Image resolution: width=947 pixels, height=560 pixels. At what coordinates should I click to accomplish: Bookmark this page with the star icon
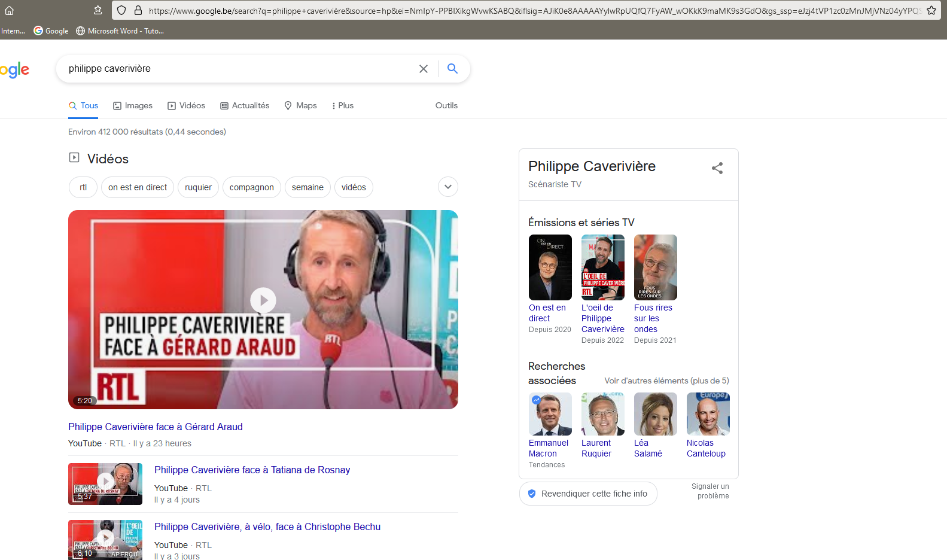pyautogui.click(x=931, y=10)
